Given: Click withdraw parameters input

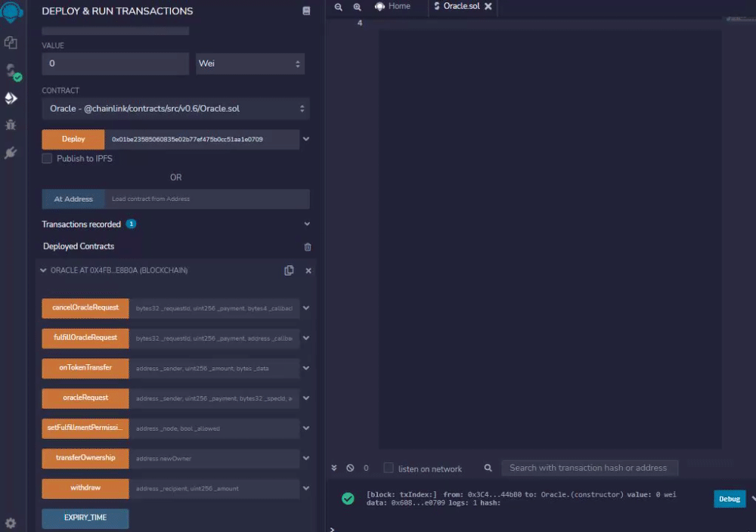Looking at the screenshot, I should click(214, 489).
